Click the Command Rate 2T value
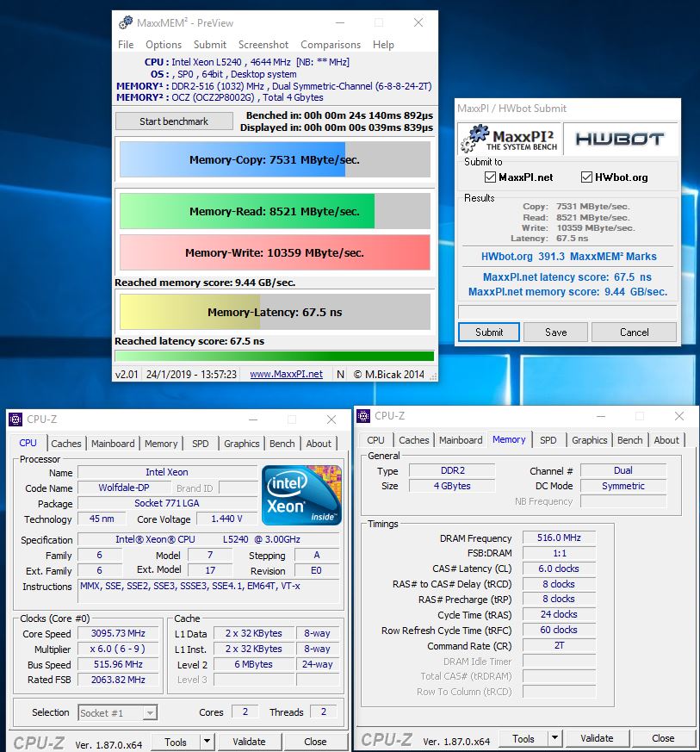The width and height of the screenshot is (700, 752). [559, 645]
